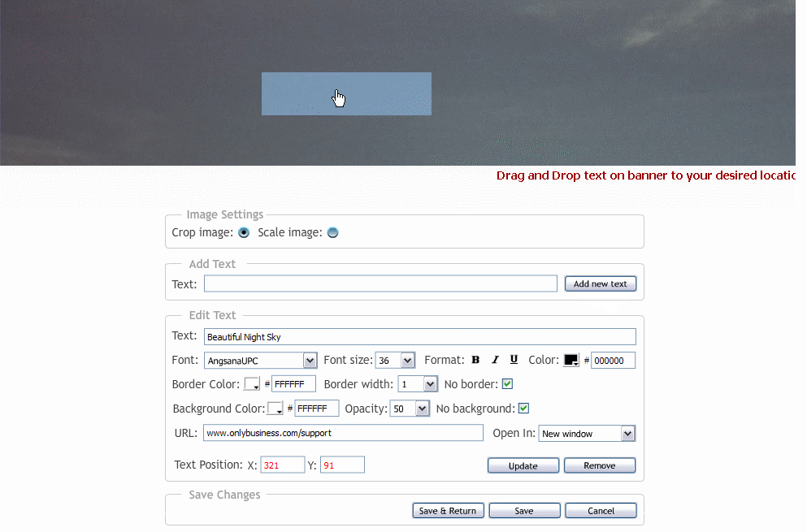Uncheck the No border checkbox
Screen dimensions: 807x532
pos(507,384)
